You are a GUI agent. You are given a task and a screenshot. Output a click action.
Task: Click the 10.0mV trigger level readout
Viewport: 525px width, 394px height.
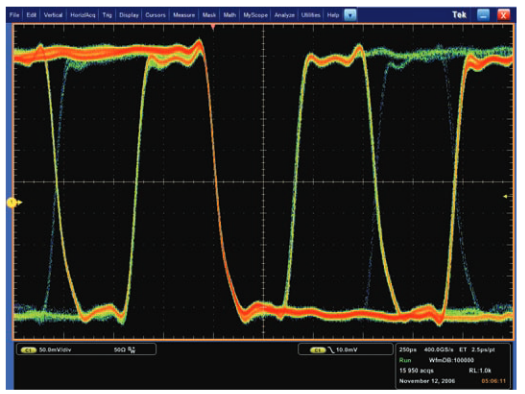(347, 350)
